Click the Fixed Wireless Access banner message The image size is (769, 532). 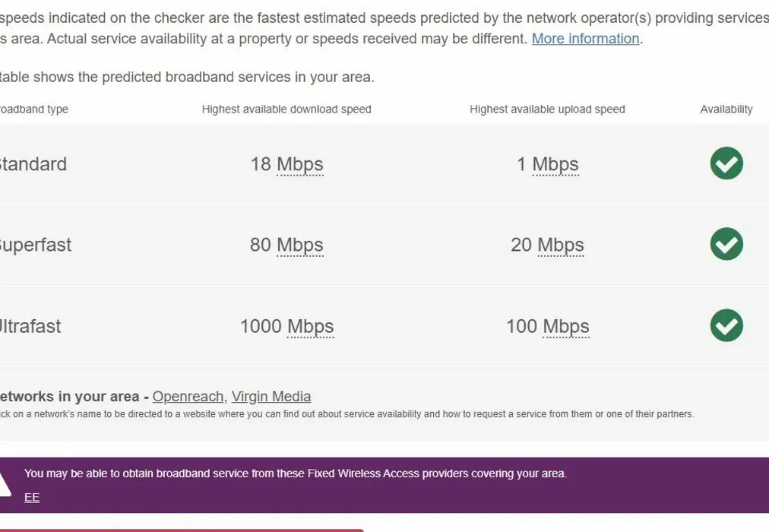point(295,473)
